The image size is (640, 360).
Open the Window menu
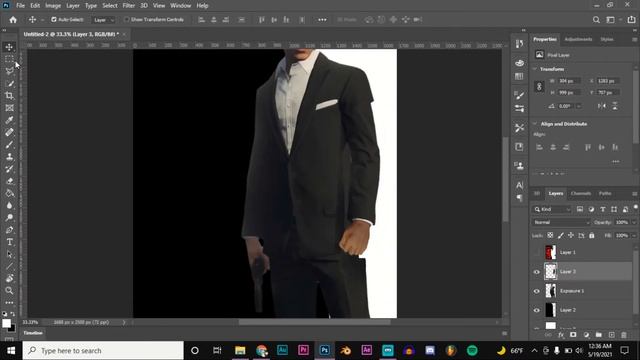[180, 6]
